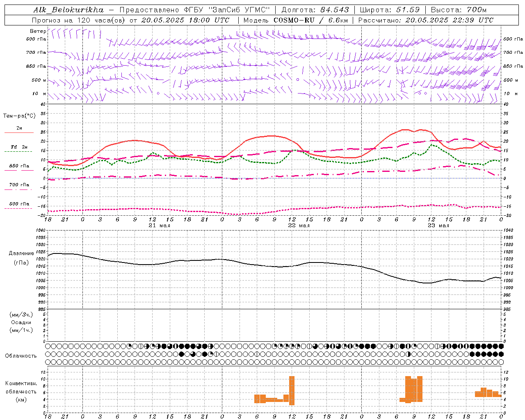The height and width of the screenshot is (420, 525).
Task: Click the Облачность cloud cover label
Action: 21,356
